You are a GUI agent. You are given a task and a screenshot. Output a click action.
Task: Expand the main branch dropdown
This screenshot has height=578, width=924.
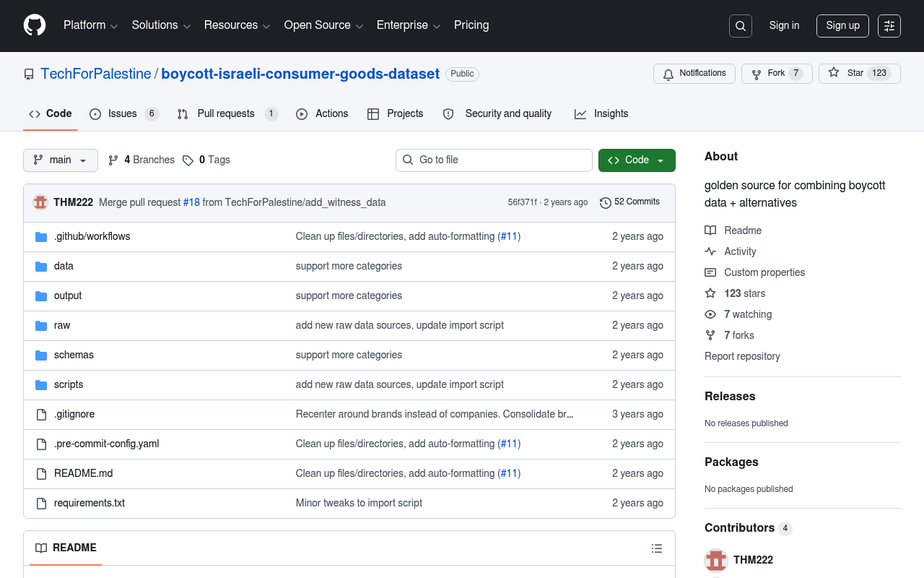click(61, 160)
